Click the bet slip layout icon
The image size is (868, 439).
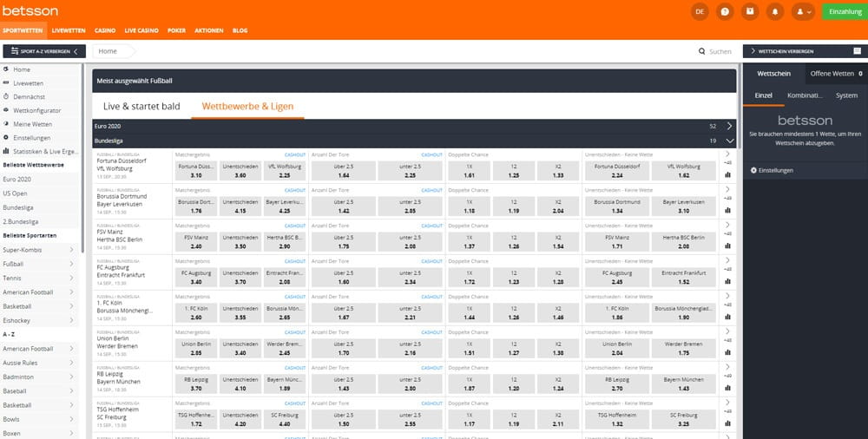point(857,51)
